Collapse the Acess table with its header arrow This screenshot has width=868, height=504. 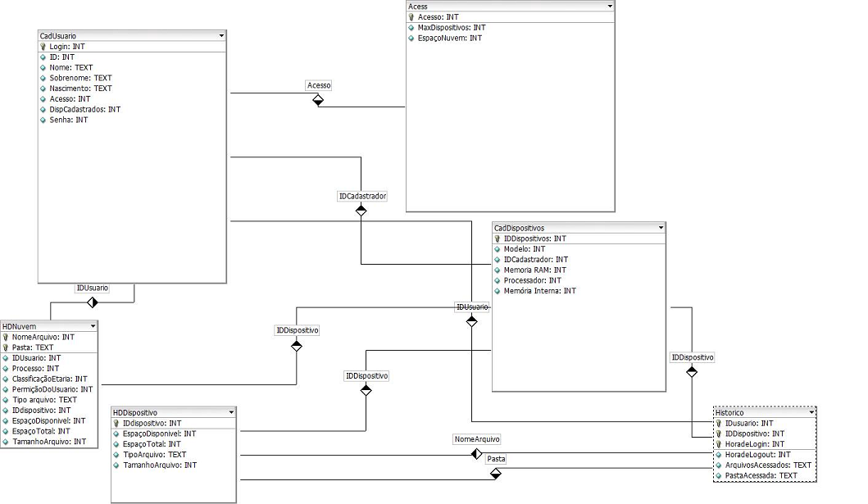point(610,7)
